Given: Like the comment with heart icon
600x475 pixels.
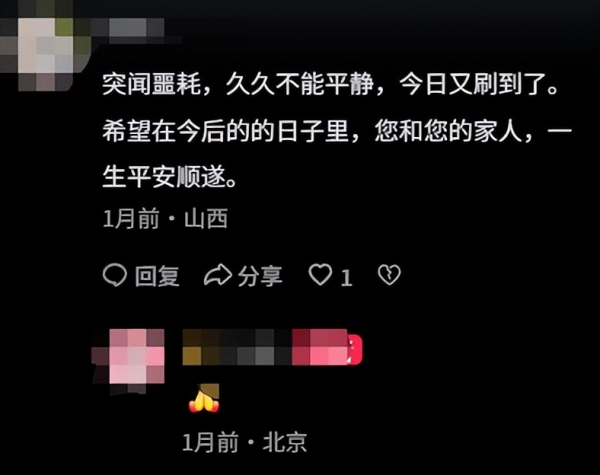Looking at the screenshot, I should point(320,274).
